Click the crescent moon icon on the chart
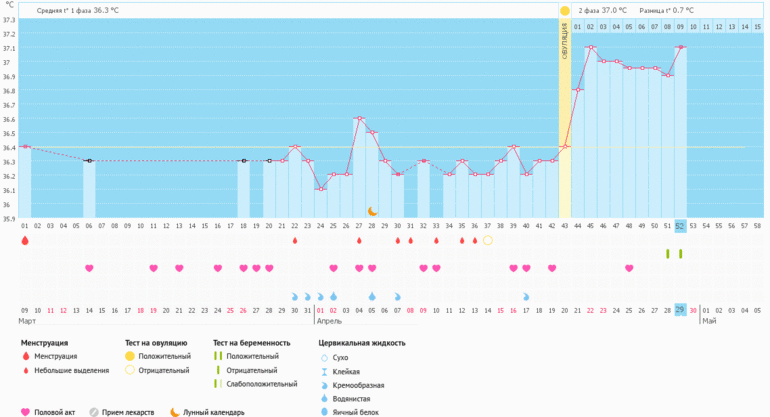The width and height of the screenshot is (770, 417). (372, 211)
